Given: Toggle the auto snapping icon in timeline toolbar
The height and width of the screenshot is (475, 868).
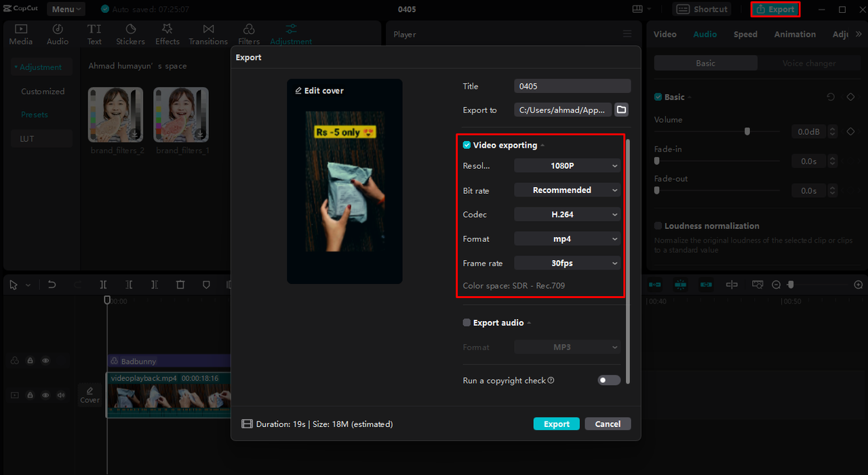Looking at the screenshot, I should 681,285.
